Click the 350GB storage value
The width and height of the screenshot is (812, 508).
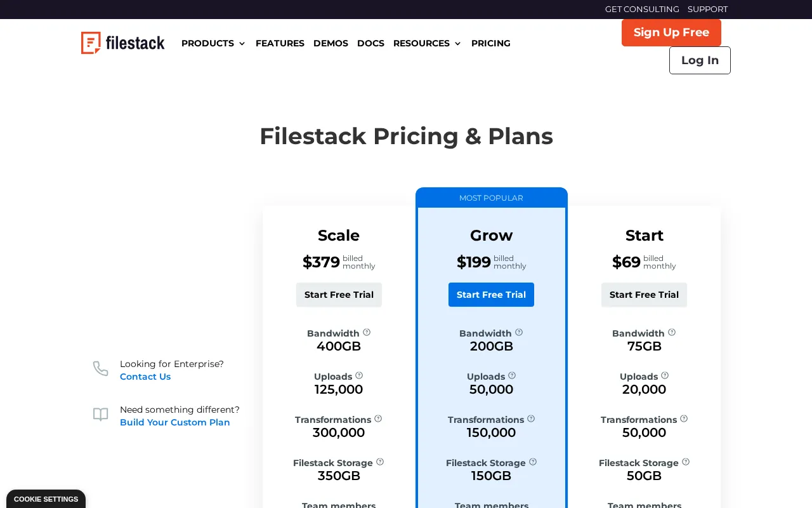(339, 476)
